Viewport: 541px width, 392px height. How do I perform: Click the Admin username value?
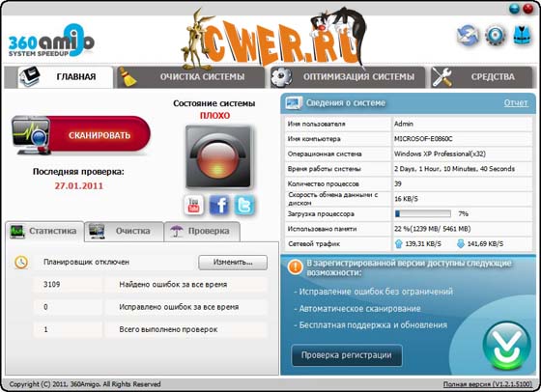click(x=404, y=124)
